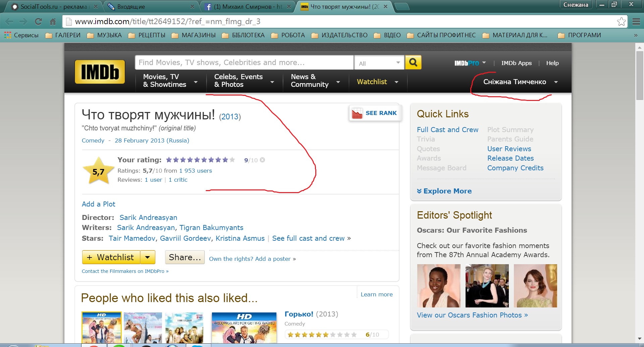Delete your rating with the x icon
This screenshot has height=347, width=644.
262,160
